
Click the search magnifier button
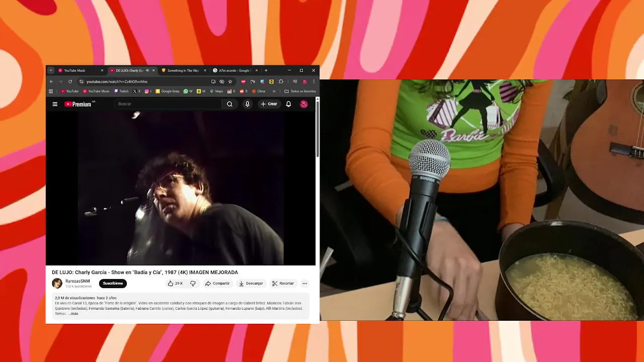(x=229, y=104)
